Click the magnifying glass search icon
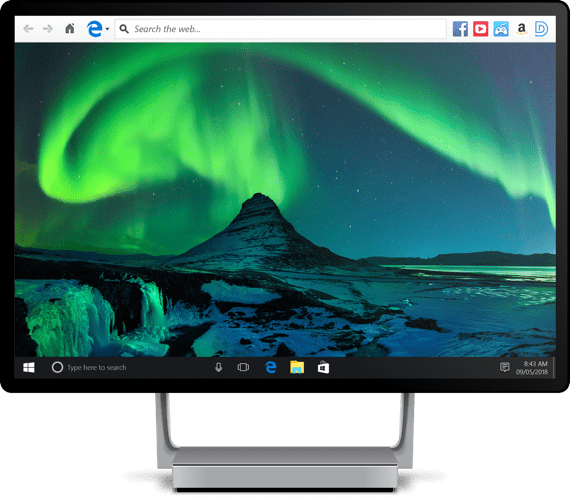Viewport: 570px width, 497px height. coord(124,29)
